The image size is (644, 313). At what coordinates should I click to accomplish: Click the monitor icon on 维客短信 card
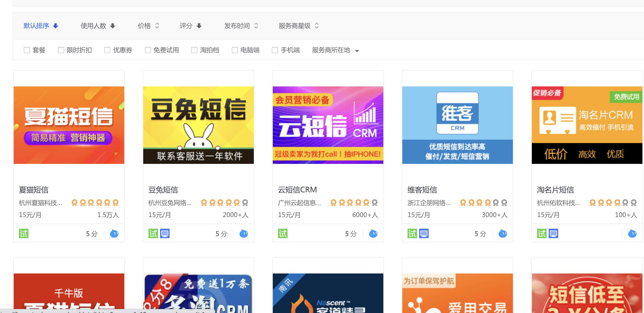pyautogui.click(x=424, y=233)
